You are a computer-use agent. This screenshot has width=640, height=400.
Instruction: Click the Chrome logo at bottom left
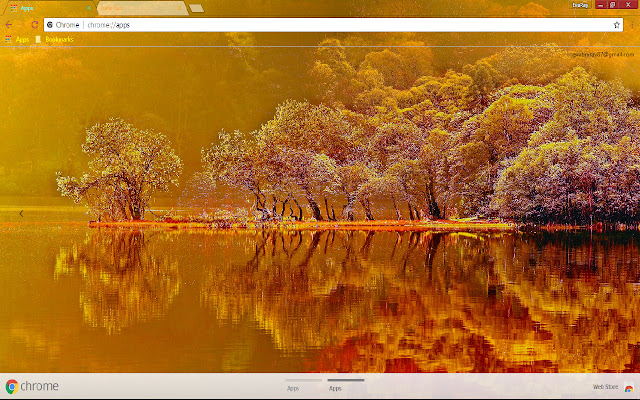pyautogui.click(x=32, y=386)
